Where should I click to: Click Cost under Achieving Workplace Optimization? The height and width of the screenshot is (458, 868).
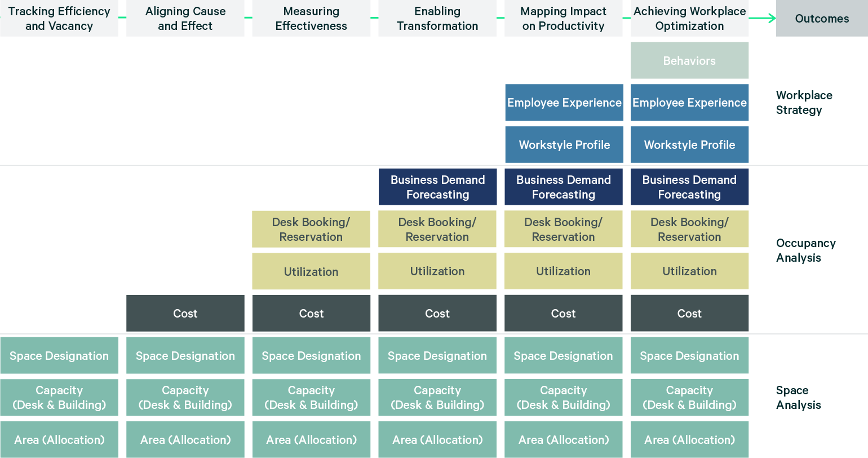click(x=690, y=313)
